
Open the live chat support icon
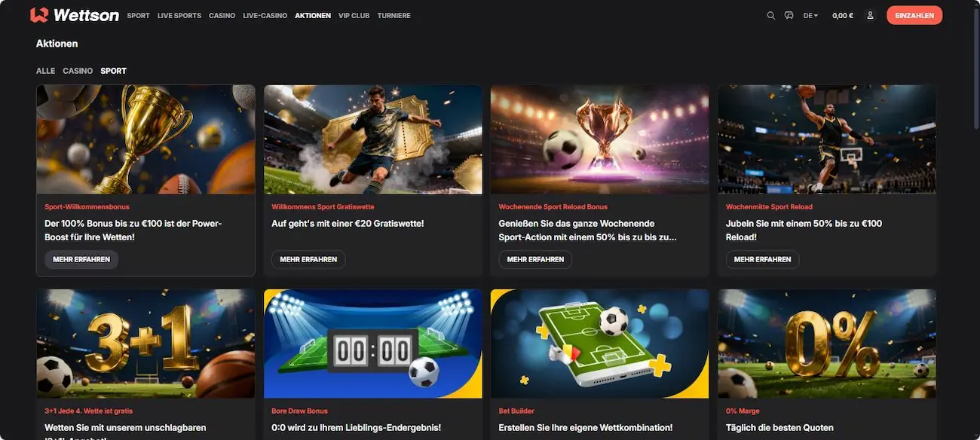[x=789, y=15]
